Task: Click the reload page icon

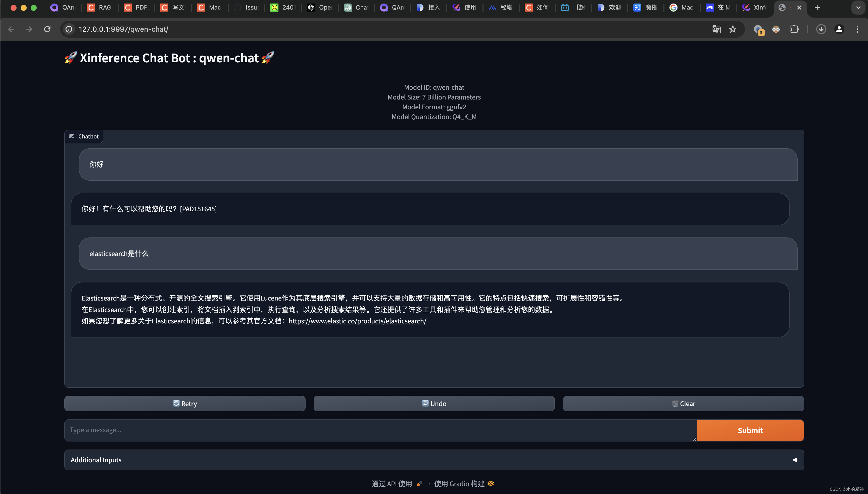Action: point(47,29)
